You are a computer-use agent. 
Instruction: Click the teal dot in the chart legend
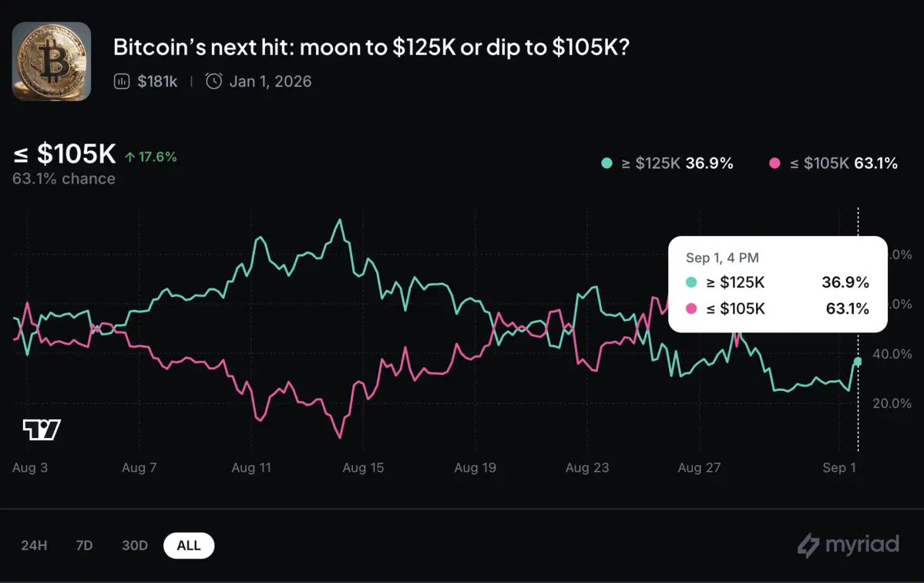point(606,163)
